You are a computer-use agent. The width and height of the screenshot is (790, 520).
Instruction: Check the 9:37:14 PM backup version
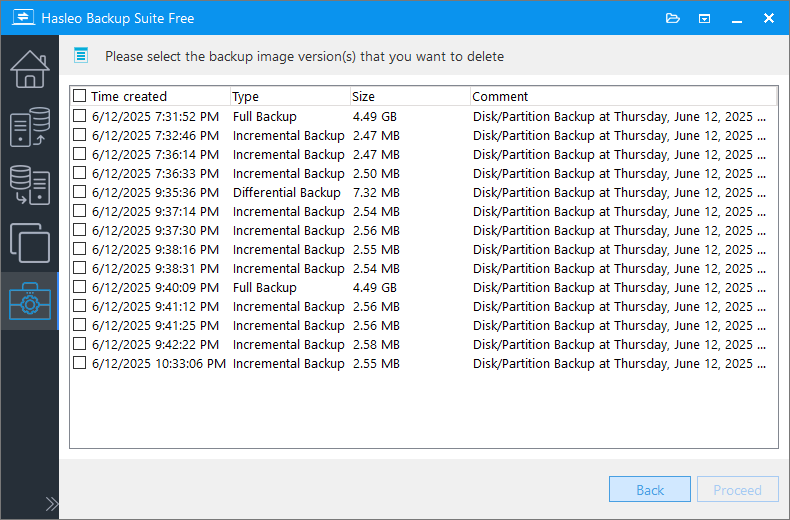(x=80, y=211)
